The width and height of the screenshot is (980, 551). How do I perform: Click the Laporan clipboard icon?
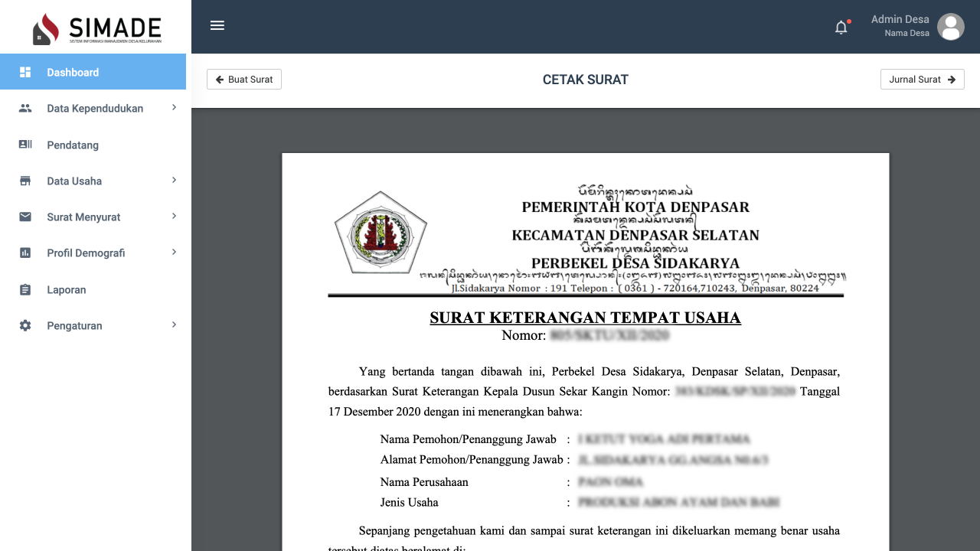pyautogui.click(x=25, y=289)
